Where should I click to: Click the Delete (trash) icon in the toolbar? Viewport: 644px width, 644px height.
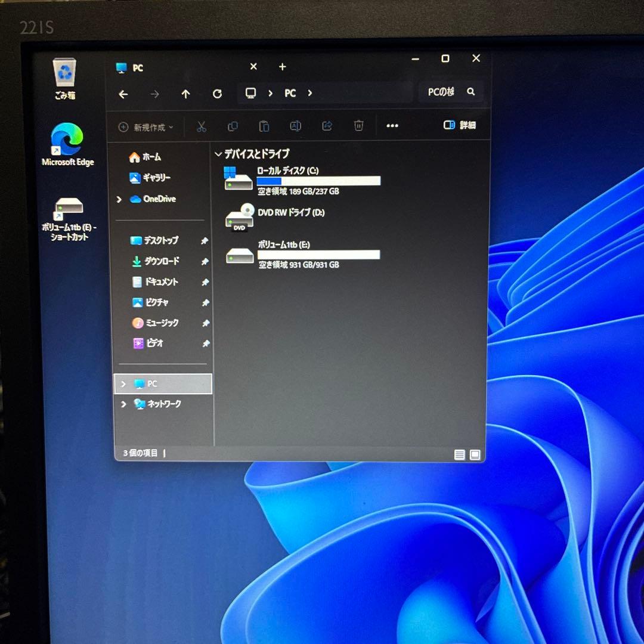[x=358, y=126]
